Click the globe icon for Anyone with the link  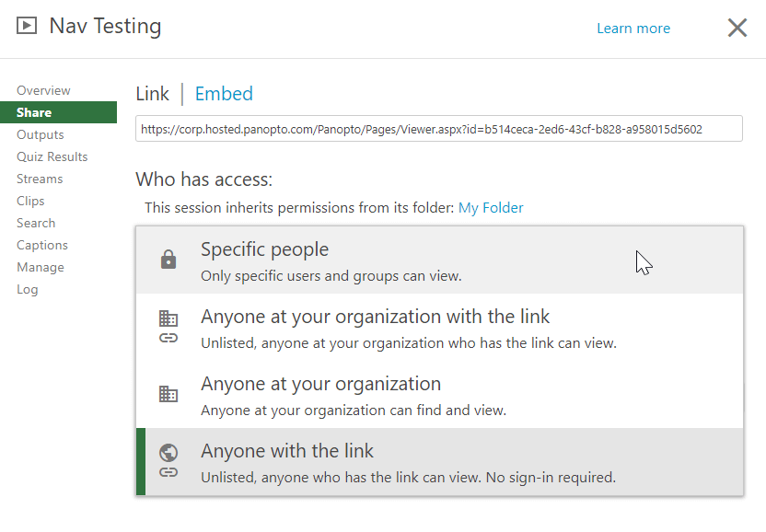point(168,453)
